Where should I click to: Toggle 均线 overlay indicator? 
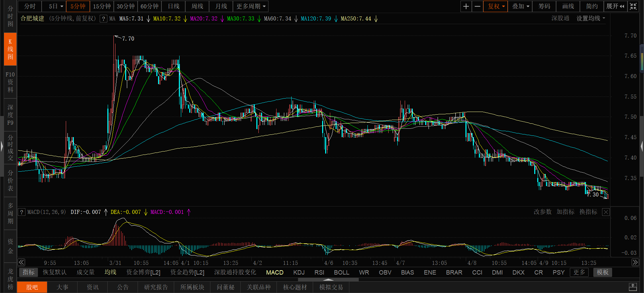click(110, 272)
